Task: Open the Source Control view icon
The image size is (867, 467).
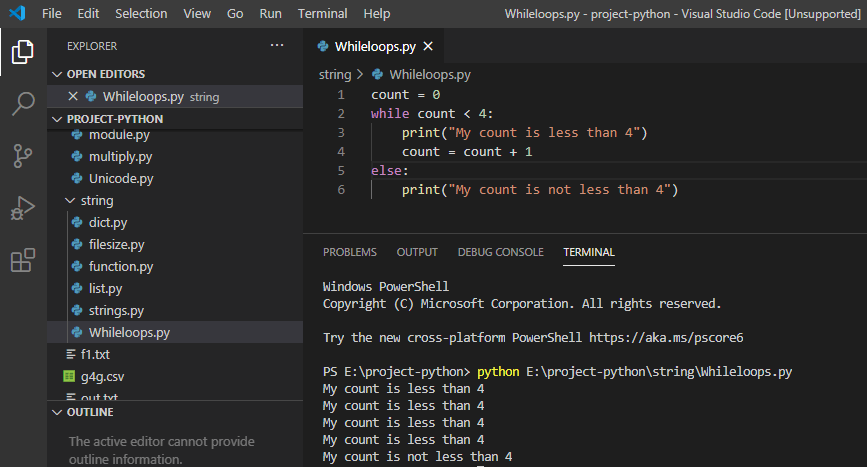Action: pyautogui.click(x=23, y=156)
